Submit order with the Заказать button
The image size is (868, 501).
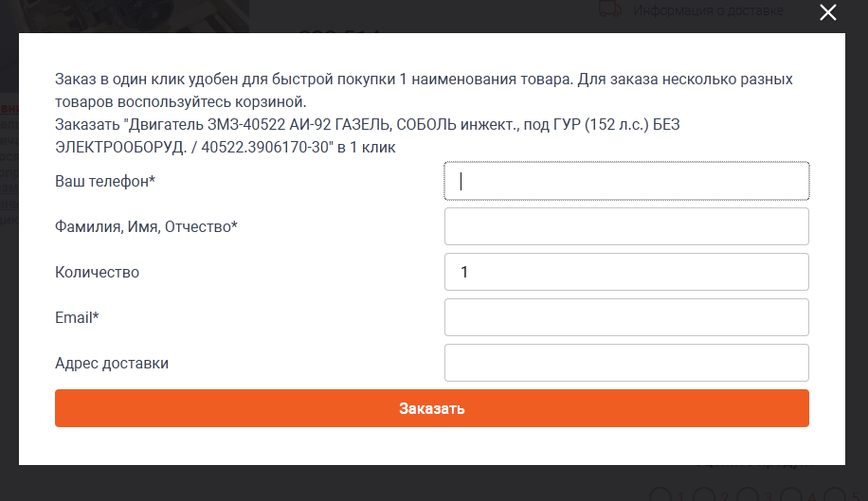pyautogui.click(x=432, y=408)
